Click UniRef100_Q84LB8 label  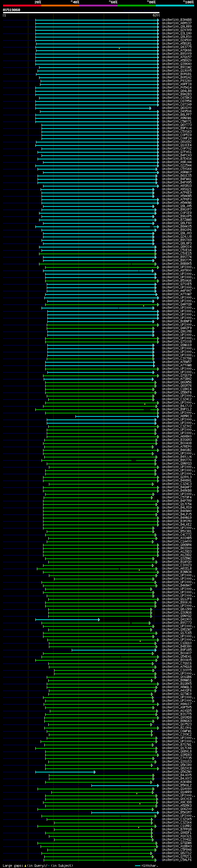(x=177, y=91)
